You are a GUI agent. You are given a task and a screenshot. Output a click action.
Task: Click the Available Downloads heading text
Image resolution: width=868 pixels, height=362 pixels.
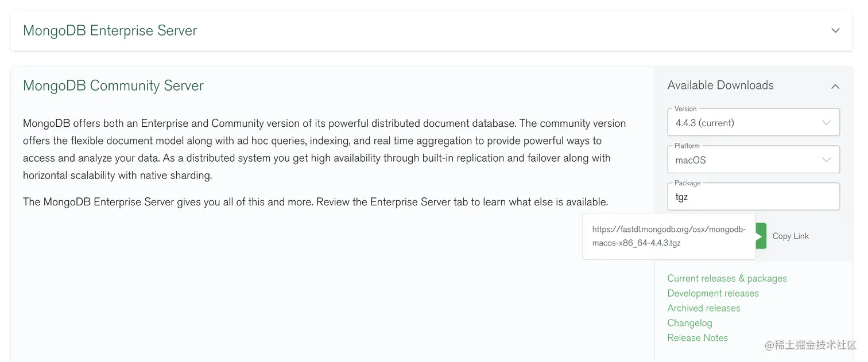(x=720, y=85)
